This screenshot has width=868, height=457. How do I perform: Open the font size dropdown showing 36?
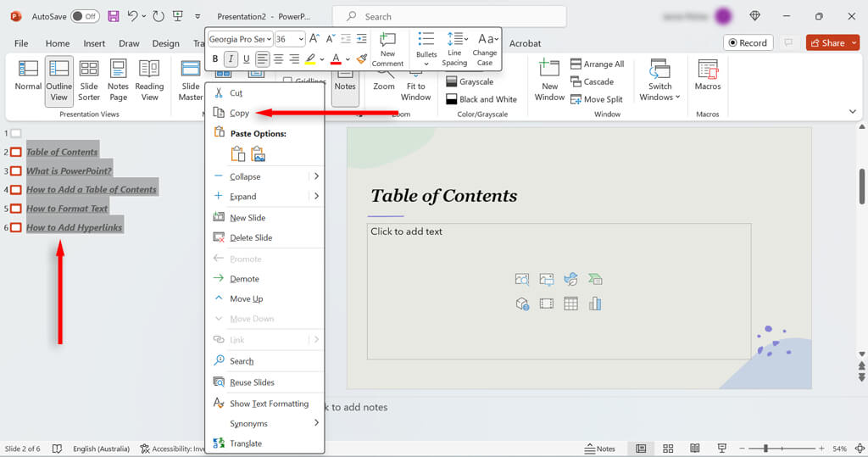290,39
